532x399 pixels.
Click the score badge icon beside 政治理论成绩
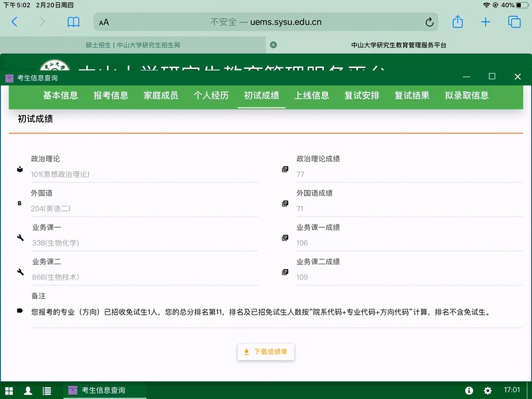pos(285,169)
